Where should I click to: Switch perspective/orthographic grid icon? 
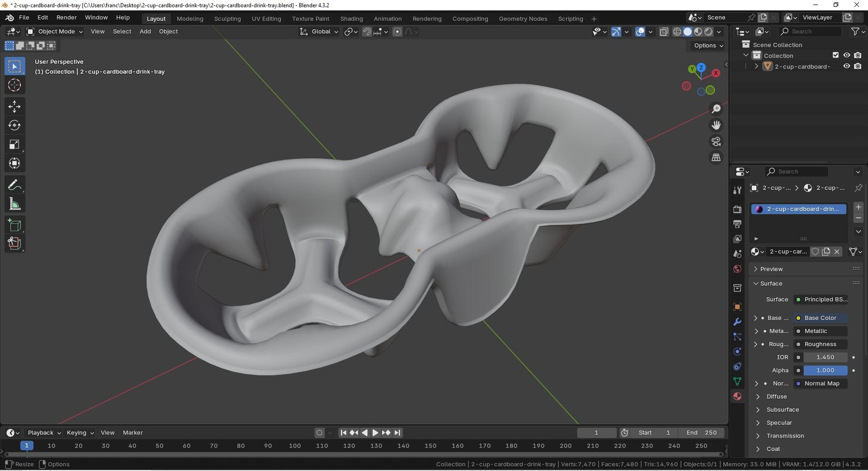point(716,157)
